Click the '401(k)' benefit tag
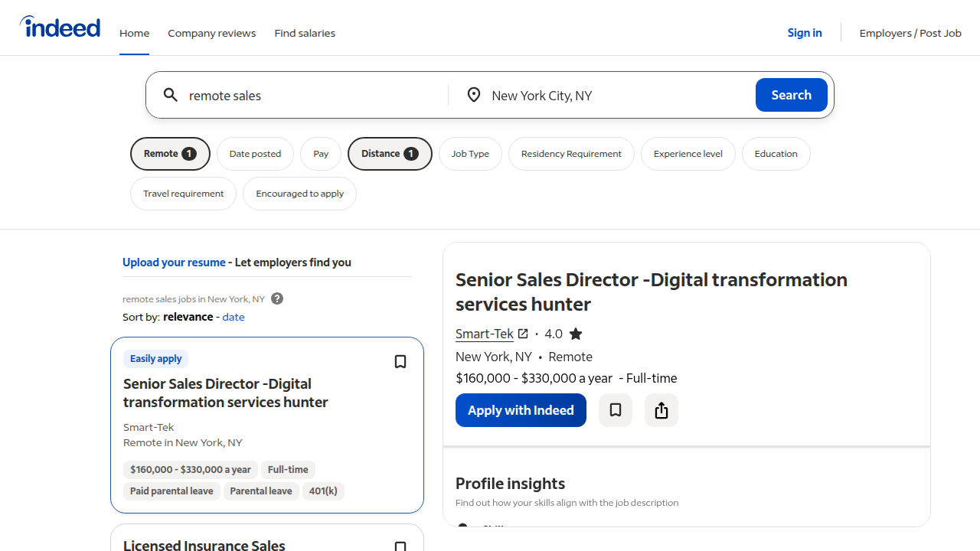Viewport: 980px width, 551px height. [323, 491]
